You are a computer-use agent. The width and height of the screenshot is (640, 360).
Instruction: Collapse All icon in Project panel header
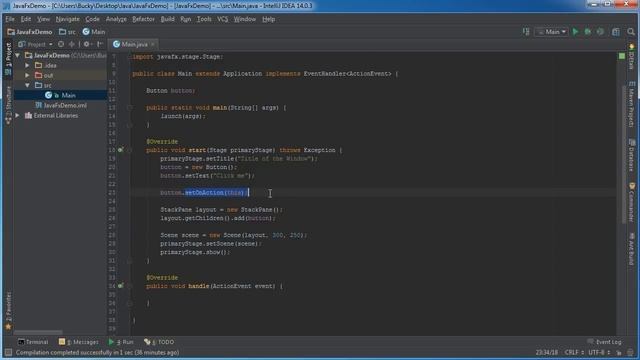click(72, 44)
